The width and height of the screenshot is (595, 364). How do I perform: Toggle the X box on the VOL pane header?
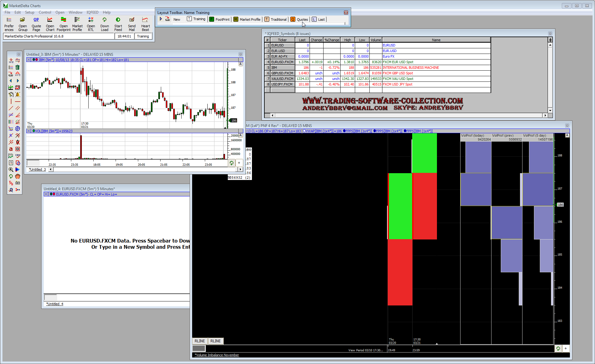coord(29,131)
